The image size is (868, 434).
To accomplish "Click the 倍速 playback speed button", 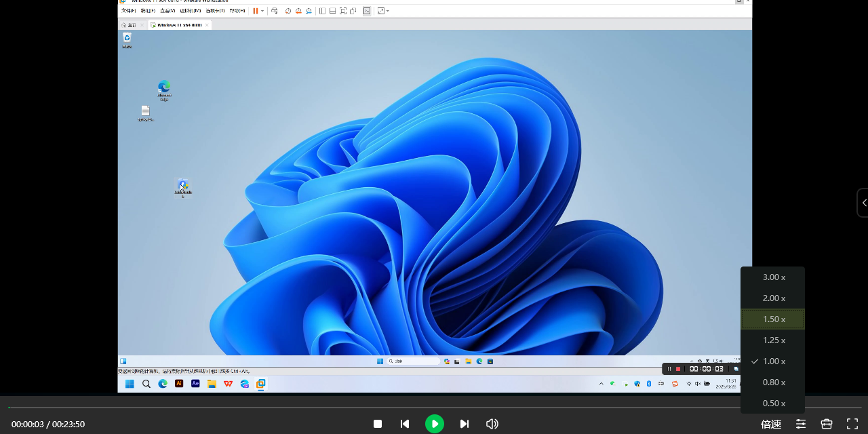I will [x=771, y=424].
